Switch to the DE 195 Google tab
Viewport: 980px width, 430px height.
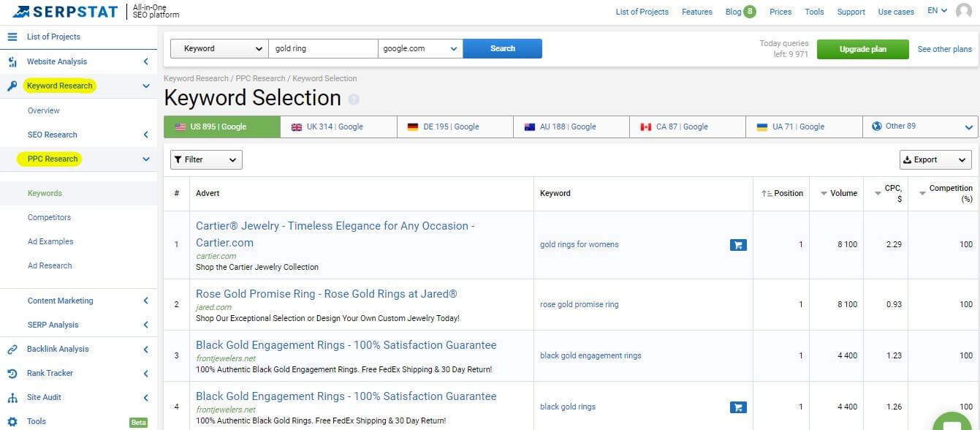pyautogui.click(x=455, y=127)
